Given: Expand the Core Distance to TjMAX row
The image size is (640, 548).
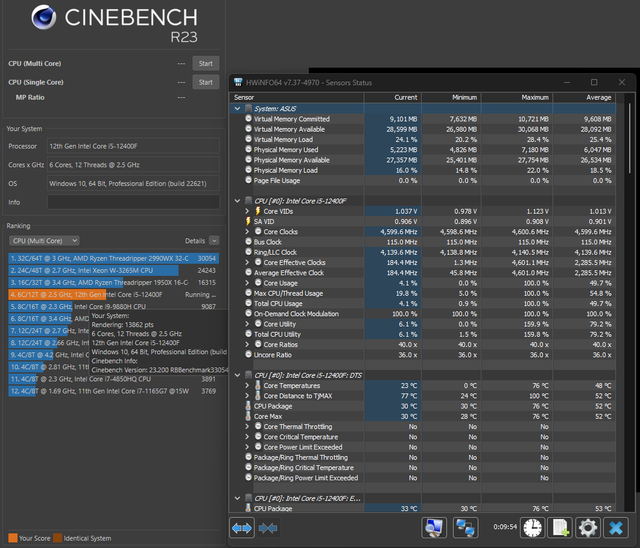Looking at the screenshot, I should pyautogui.click(x=247, y=396).
